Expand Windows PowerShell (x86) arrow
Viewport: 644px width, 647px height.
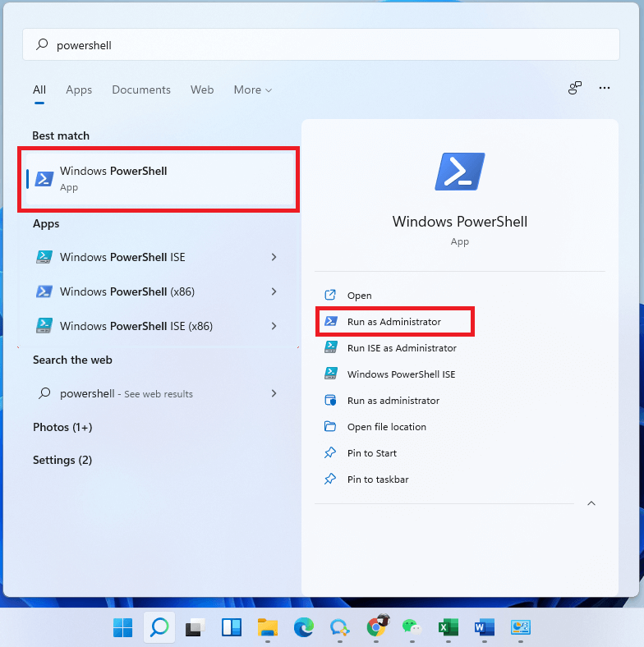(274, 291)
